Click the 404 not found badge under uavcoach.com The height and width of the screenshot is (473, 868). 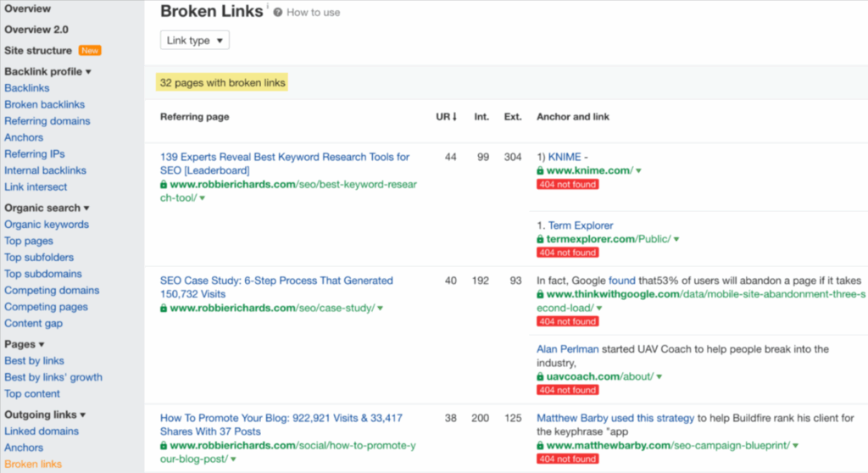[x=567, y=390]
